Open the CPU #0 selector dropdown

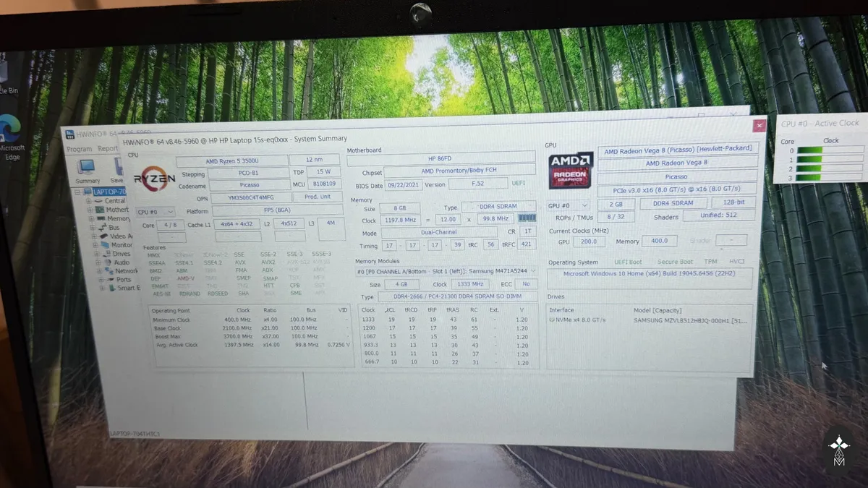156,213
